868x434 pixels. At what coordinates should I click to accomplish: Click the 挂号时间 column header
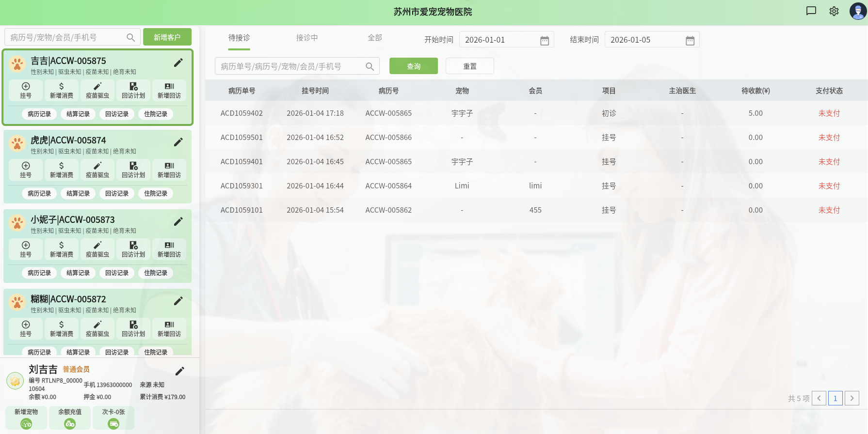tap(315, 91)
